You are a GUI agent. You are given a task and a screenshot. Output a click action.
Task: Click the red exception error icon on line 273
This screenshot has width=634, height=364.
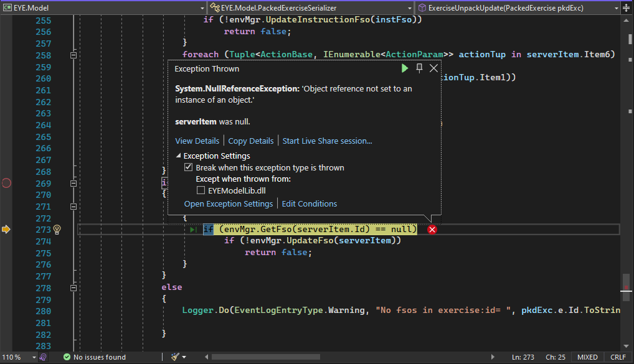[x=432, y=230]
